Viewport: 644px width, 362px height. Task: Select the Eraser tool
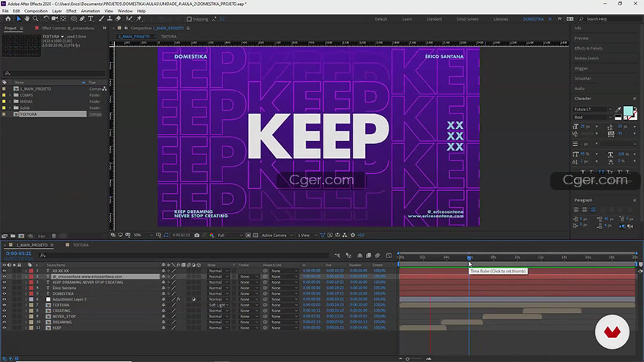119,19
